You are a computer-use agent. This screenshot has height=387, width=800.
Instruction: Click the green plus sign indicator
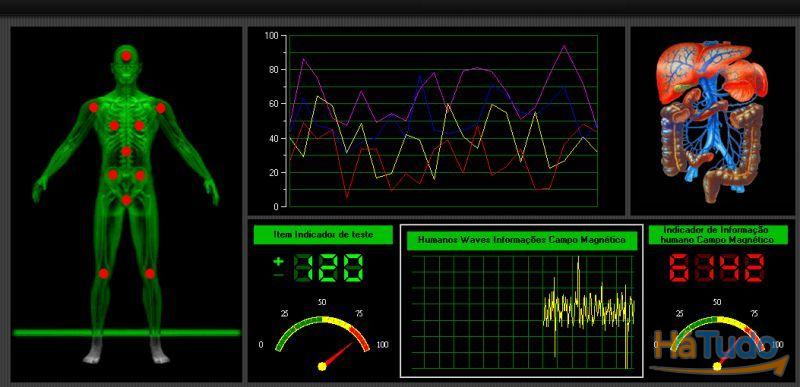(278, 262)
